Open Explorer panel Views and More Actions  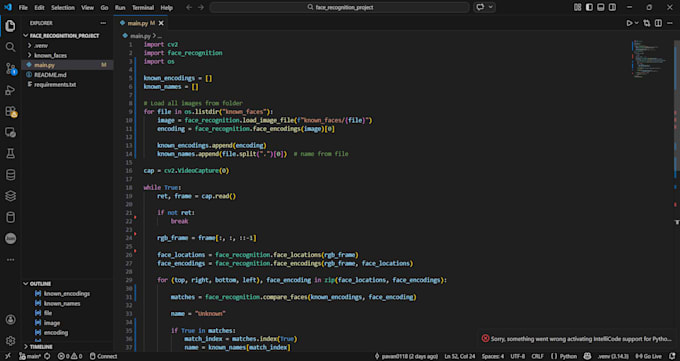point(103,23)
